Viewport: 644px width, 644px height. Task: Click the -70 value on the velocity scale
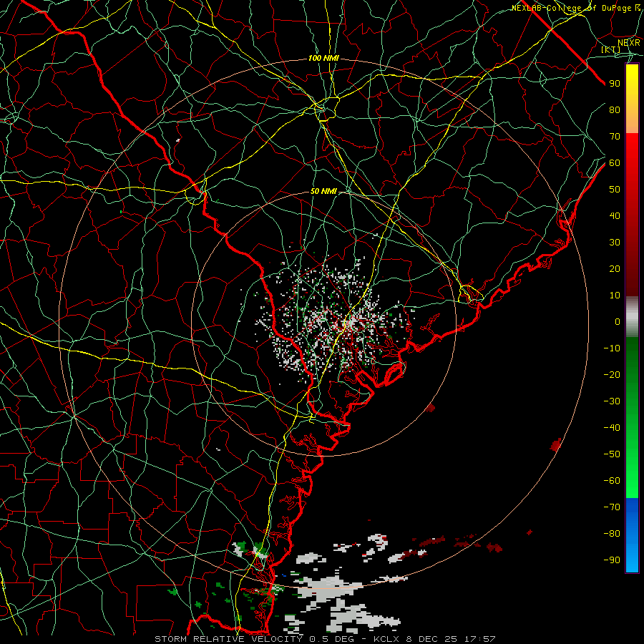point(612,507)
